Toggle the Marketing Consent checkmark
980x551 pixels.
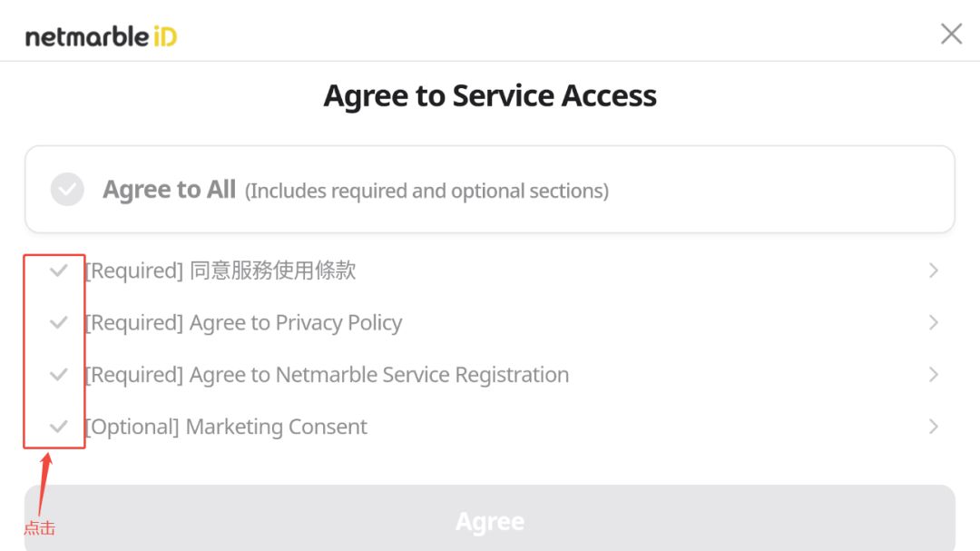(x=59, y=426)
